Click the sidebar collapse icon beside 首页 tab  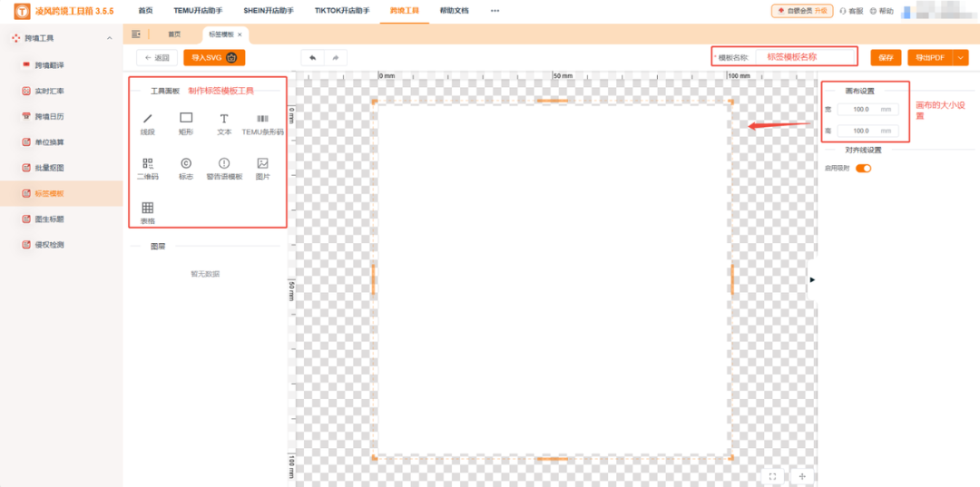coord(135,34)
